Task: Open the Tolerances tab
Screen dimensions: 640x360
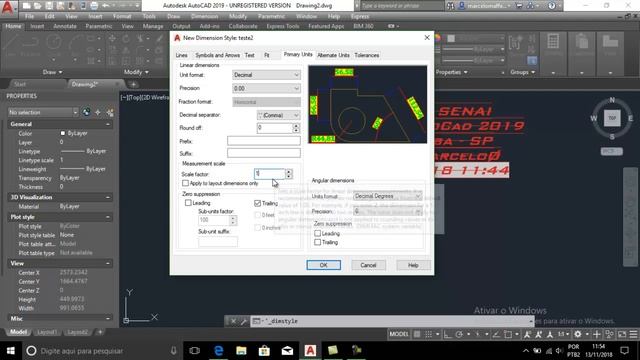Action: coord(367,55)
